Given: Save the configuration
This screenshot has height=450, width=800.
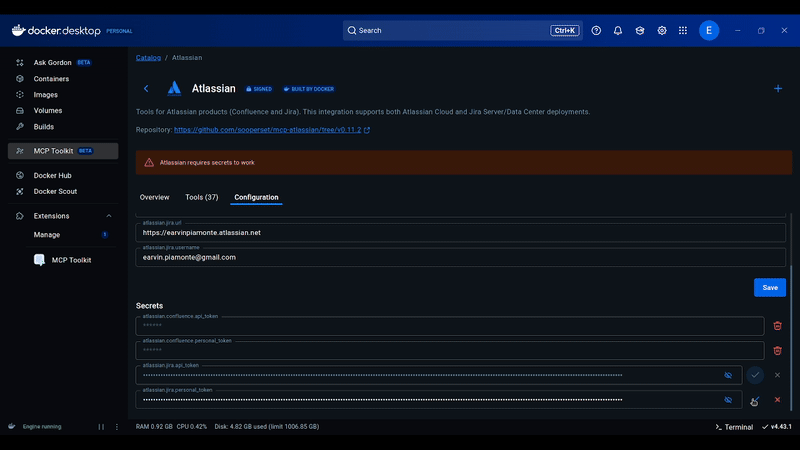Looking at the screenshot, I should (x=770, y=288).
